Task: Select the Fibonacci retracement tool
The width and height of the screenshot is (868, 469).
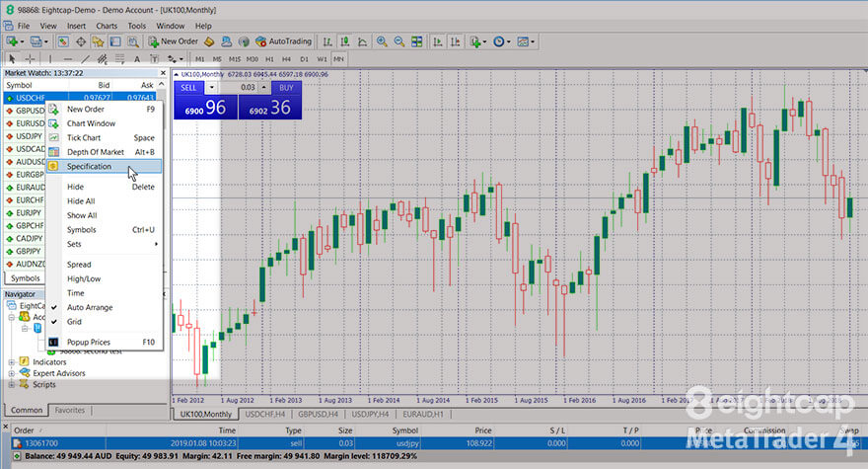Action: pyautogui.click(x=119, y=59)
